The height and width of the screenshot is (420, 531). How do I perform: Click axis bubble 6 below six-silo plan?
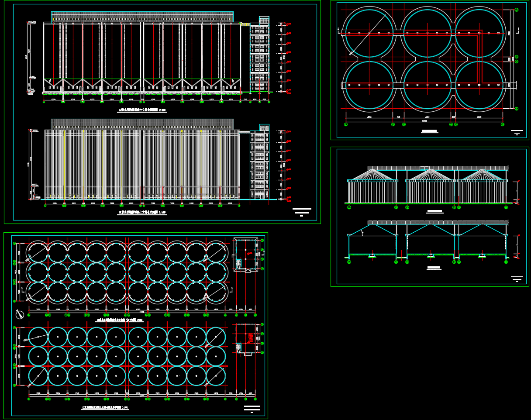(x=503, y=124)
